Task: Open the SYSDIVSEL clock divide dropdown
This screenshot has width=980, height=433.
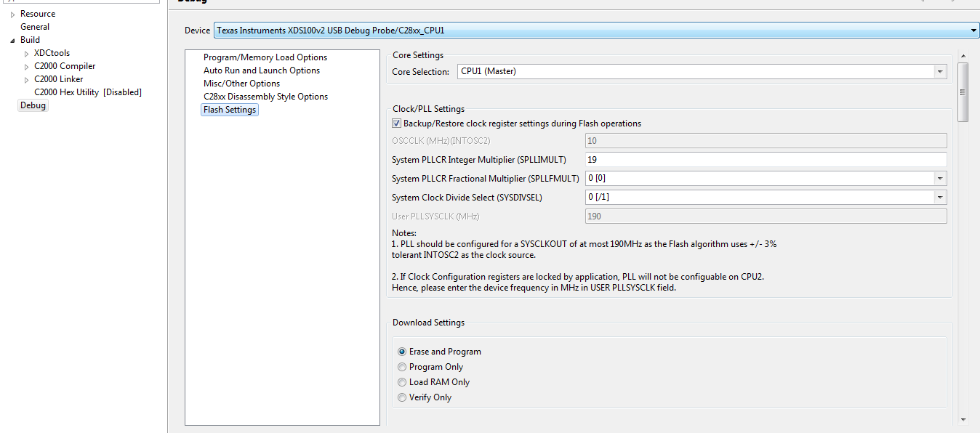Action: coord(941,198)
